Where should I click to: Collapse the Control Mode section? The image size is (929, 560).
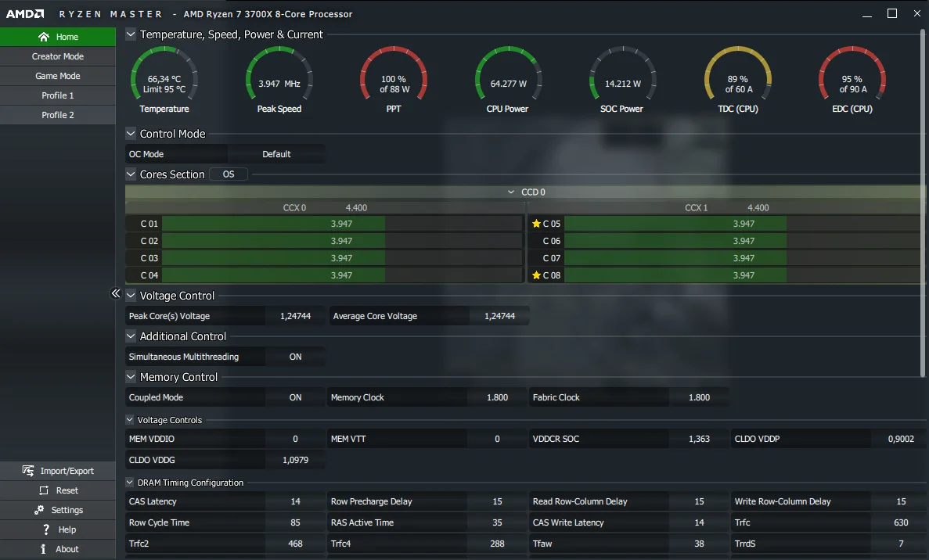point(131,134)
